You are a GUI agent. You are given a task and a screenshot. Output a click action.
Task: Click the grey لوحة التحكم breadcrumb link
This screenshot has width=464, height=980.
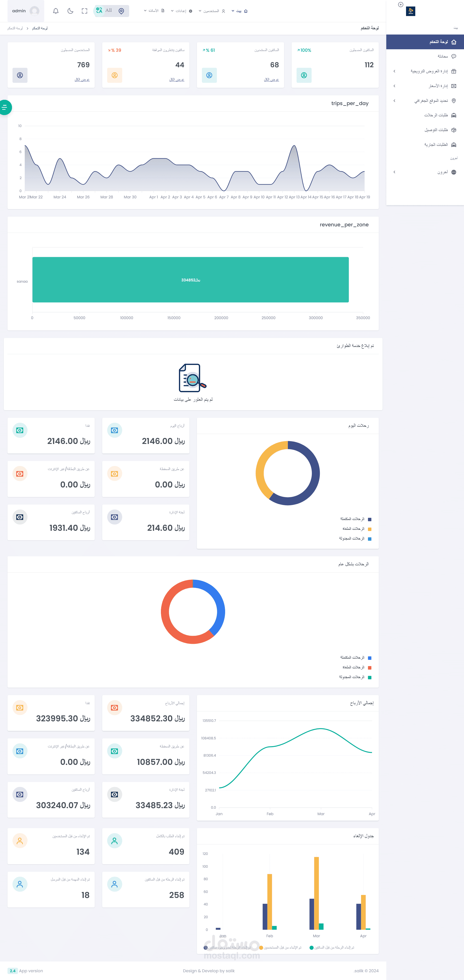15,29
